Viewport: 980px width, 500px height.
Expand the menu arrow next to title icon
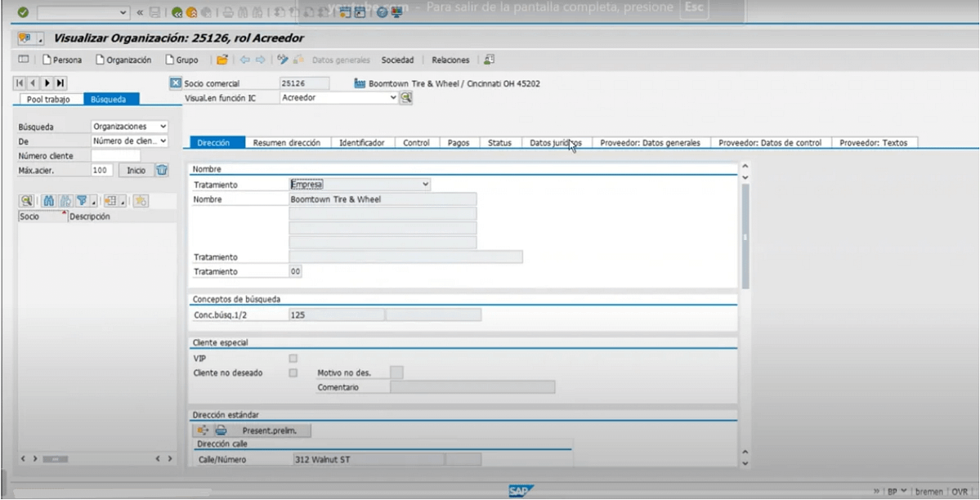coord(41,38)
